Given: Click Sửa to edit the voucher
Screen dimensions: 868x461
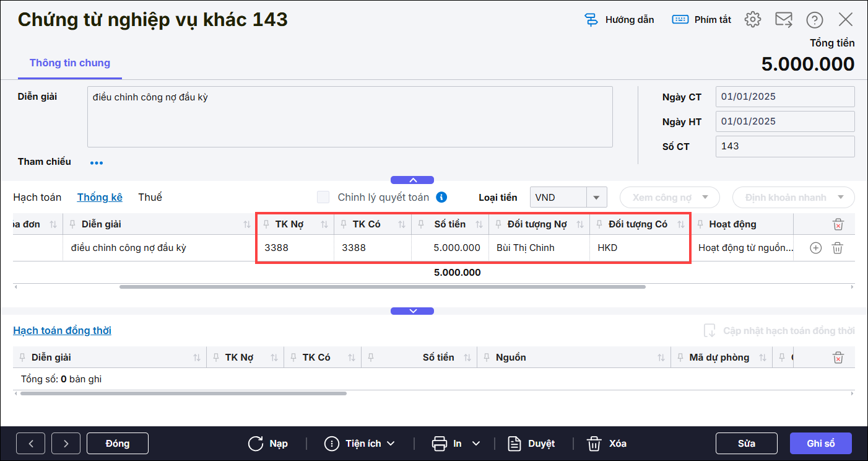Looking at the screenshot, I should pyautogui.click(x=747, y=444).
